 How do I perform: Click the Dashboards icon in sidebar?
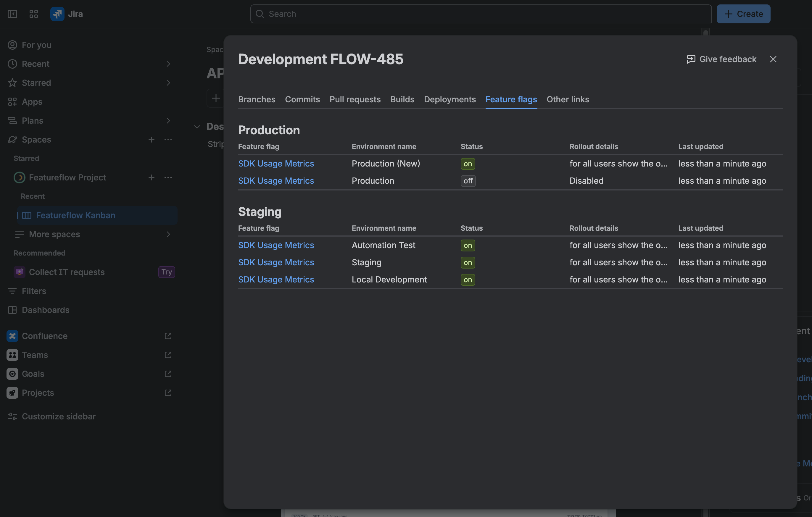point(12,310)
